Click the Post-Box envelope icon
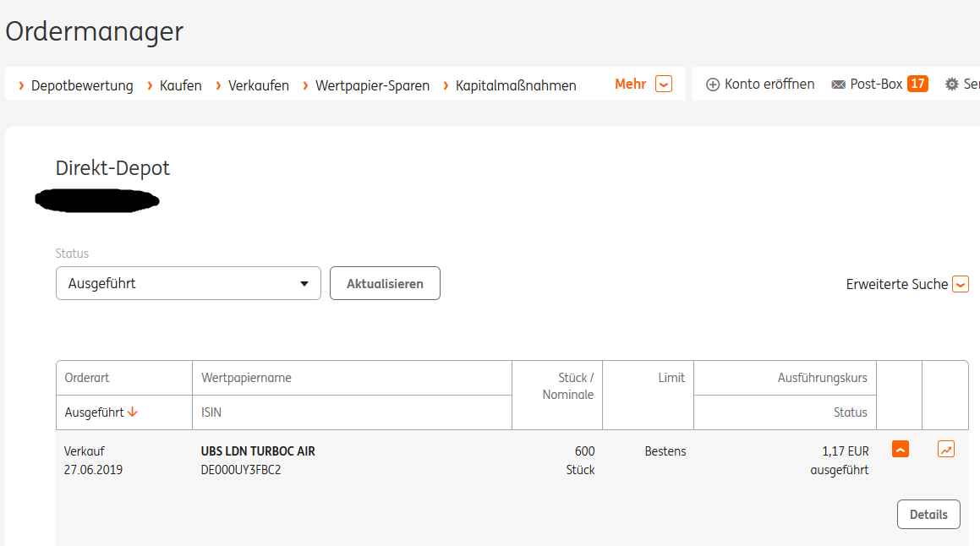Image resolution: width=980 pixels, height=546 pixels. coord(839,85)
